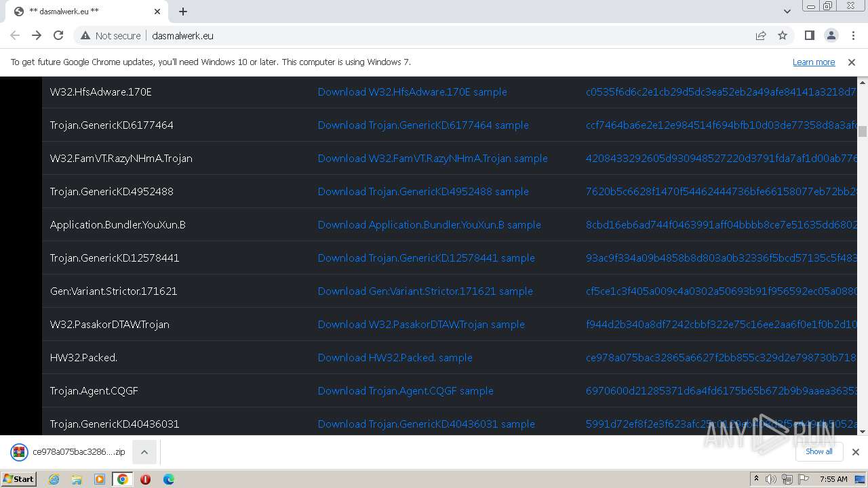Go back to previous page
868x488 pixels.
(15, 35)
